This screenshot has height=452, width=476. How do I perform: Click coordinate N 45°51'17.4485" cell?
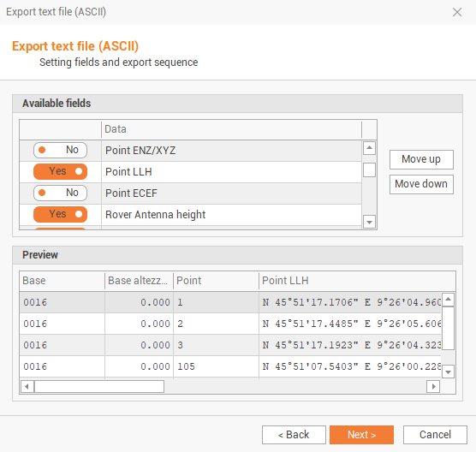point(350,324)
